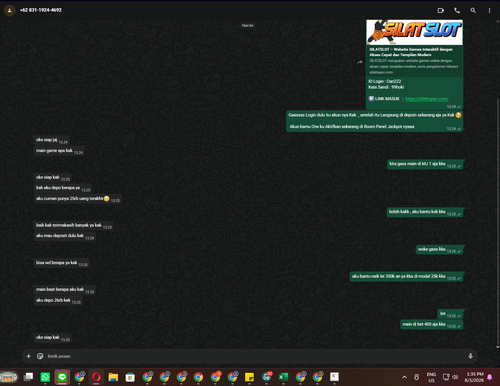Open Excel from the taskbar

(283, 377)
